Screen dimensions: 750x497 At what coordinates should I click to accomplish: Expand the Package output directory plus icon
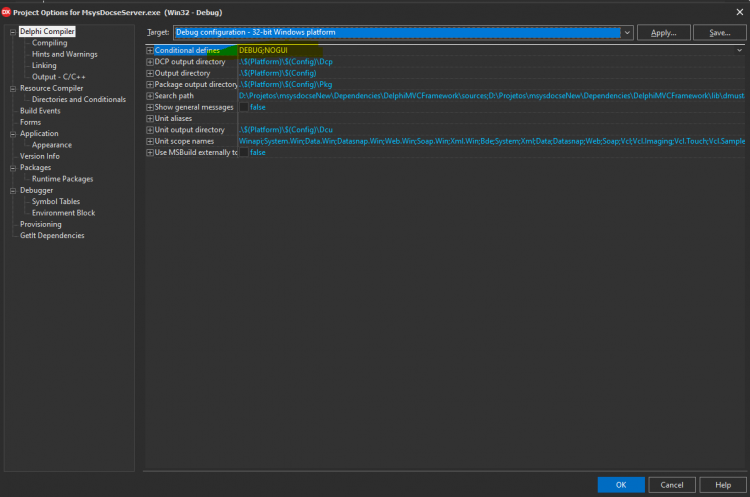(150, 85)
